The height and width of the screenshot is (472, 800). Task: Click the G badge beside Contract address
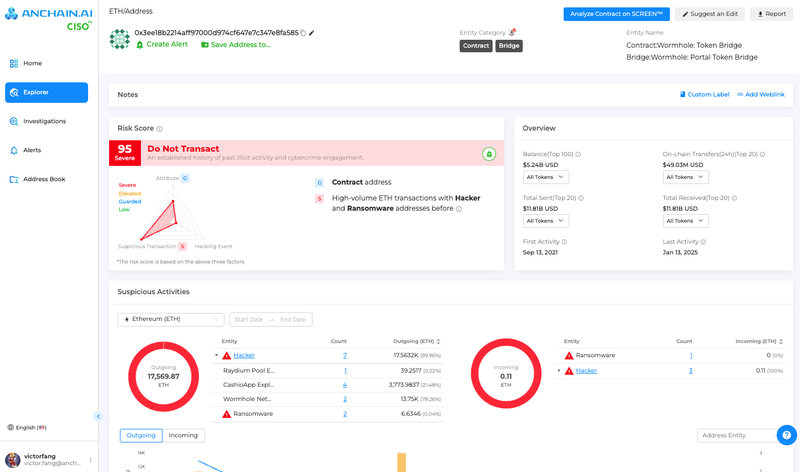pyautogui.click(x=319, y=183)
